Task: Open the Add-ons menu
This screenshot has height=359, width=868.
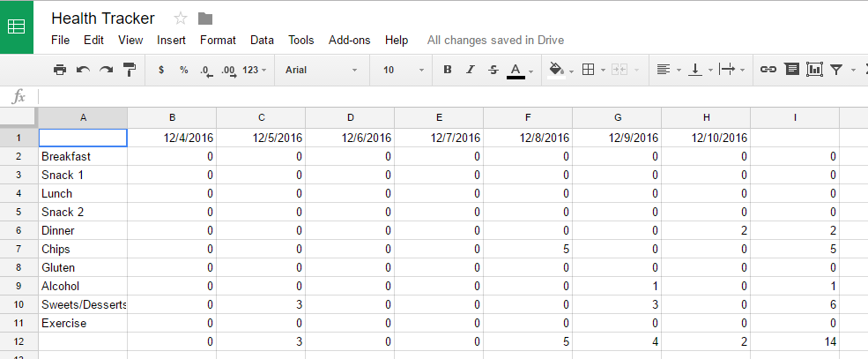Action: coord(349,40)
